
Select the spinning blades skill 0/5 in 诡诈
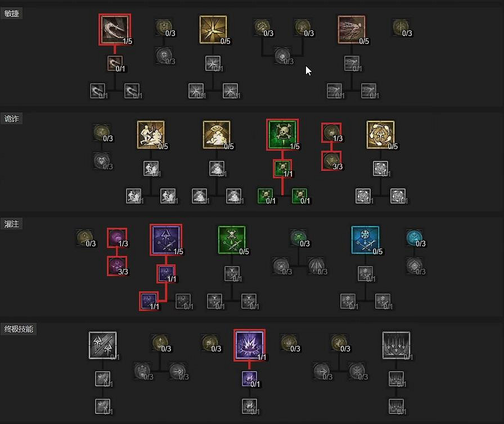pos(380,134)
